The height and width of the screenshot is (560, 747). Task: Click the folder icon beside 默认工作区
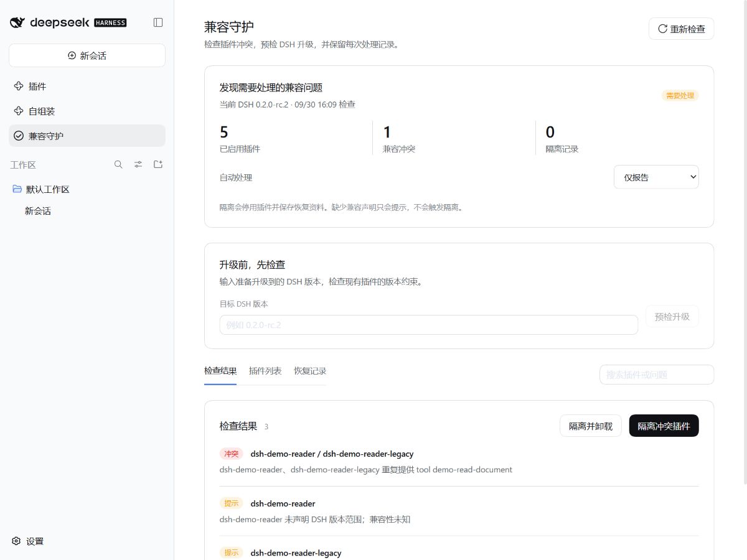[17, 189]
